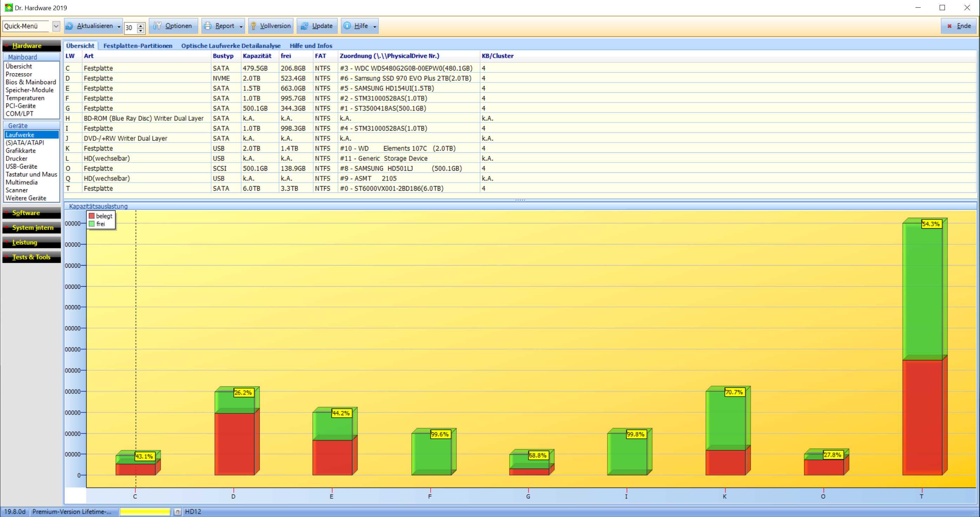The height and width of the screenshot is (517, 980).
Task: Click the red belegt legend swatch
Action: [x=92, y=216]
